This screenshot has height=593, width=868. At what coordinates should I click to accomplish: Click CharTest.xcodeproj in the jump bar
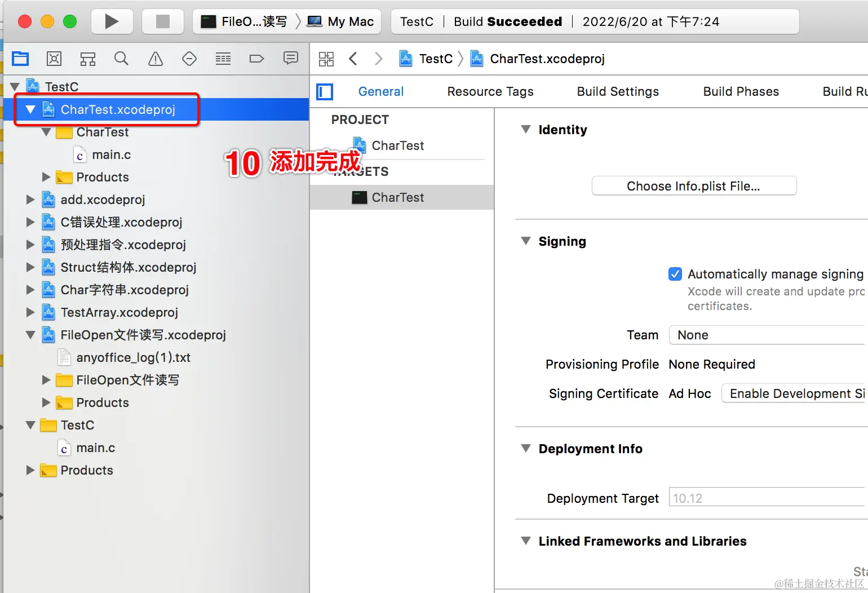point(538,59)
